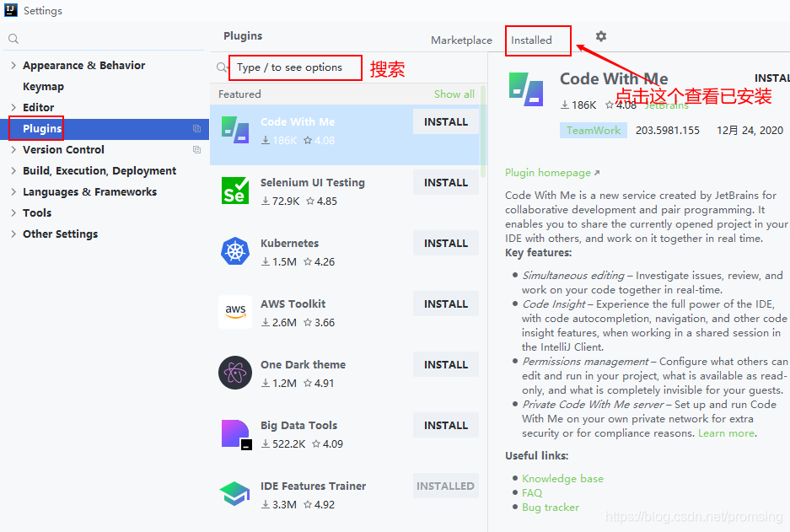Expand Appearance & Behavior settings node
790x532 pixels.
[13, 65]
